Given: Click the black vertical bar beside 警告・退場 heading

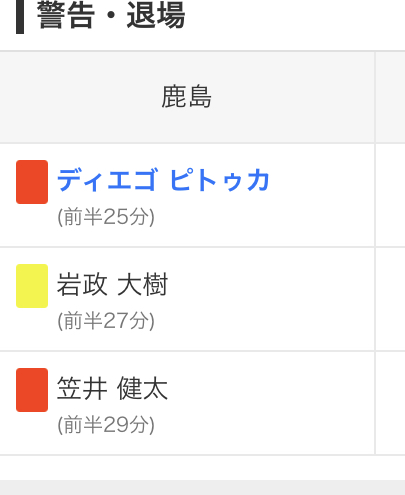Looking at the screenshot, I should click(20, 17).
